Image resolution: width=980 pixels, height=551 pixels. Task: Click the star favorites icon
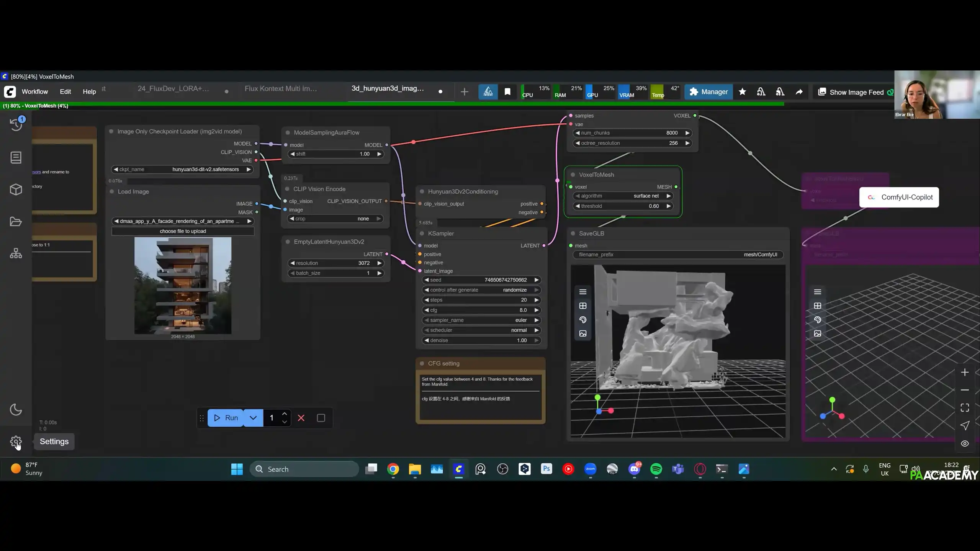coord(742,92)
